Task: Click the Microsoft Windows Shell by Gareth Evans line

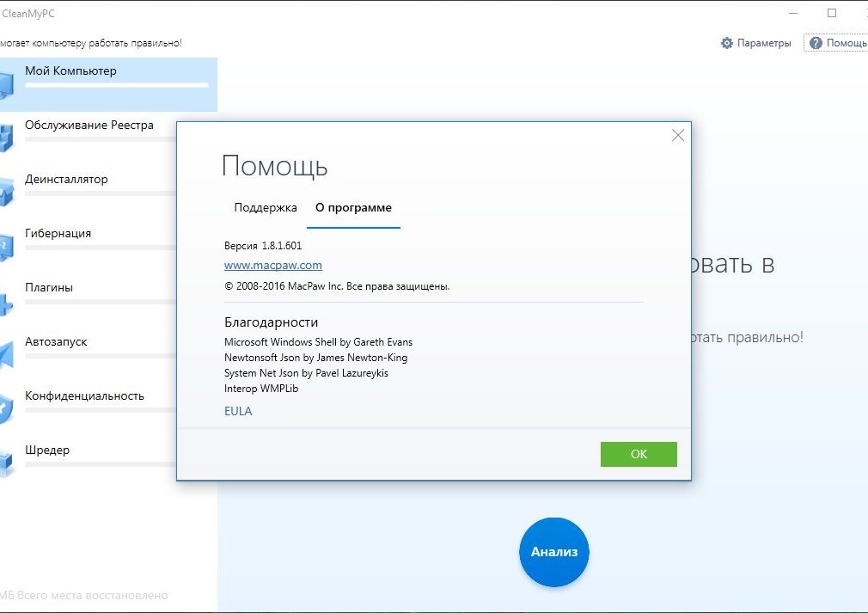Action: coord(318,342)
